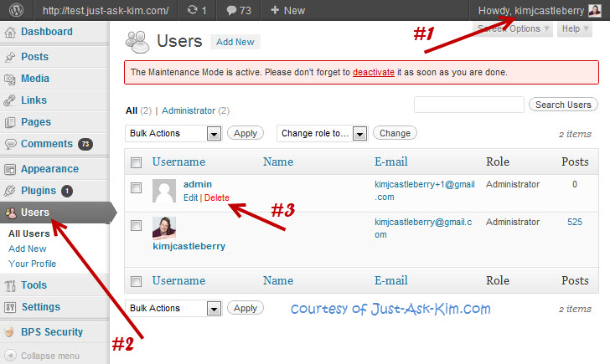
Task: Open the comments bubble icon showing 73
Action: point(231,11)
